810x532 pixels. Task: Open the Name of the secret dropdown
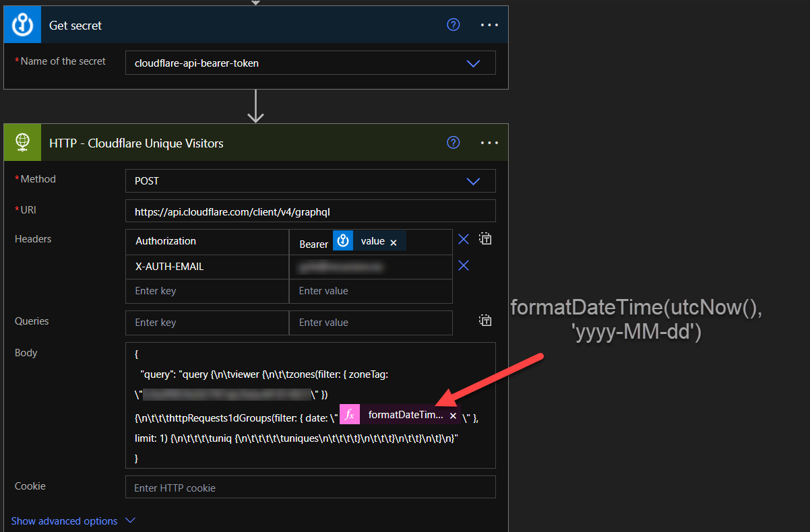click(473, 63)
